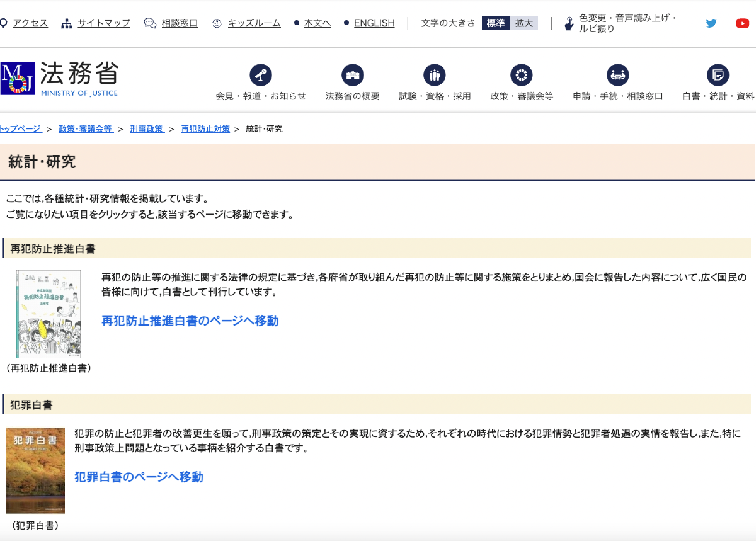Open the 申請・手続・相談窓口 menu label
This screenshot has height=541, width=756.
point(618,96)
